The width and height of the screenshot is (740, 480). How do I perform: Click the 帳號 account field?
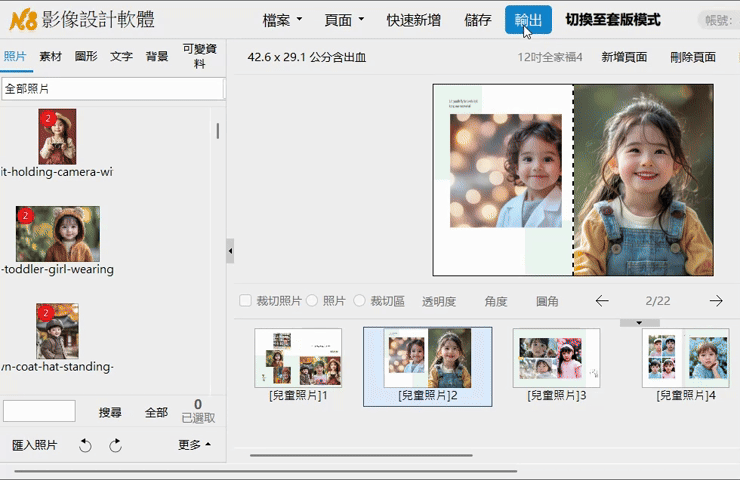coord(718,20)
